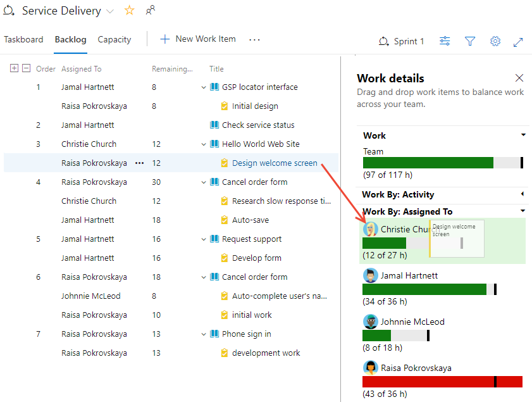Open the Sprint 1 iteration selector

pos(401,41)
